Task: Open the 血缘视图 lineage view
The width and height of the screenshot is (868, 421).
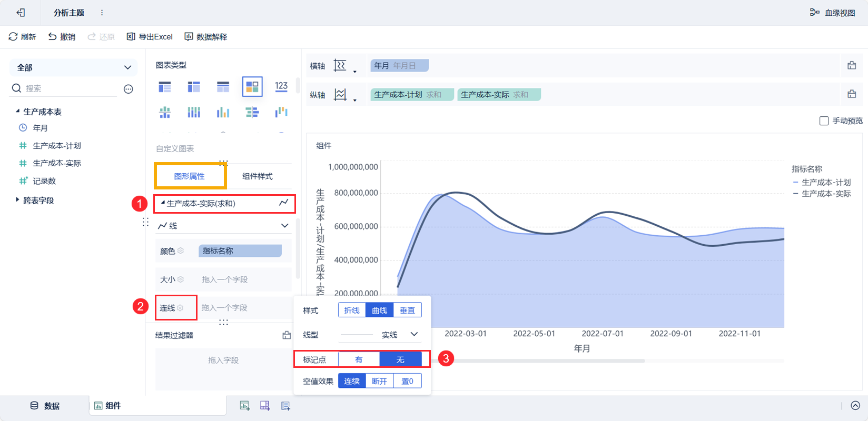Action: click(x=833, y=13)
